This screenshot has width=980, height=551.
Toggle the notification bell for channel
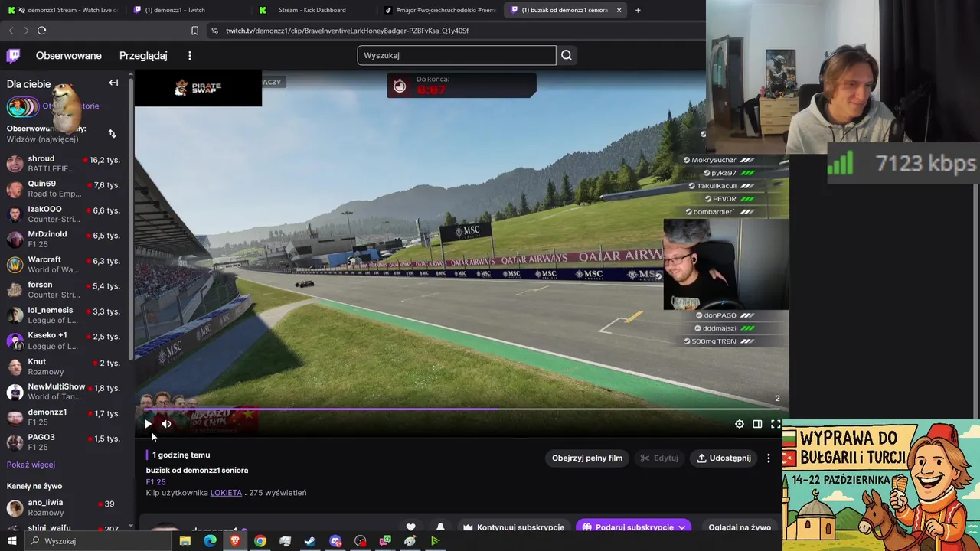pyautogui.click(x=440, y=527)
